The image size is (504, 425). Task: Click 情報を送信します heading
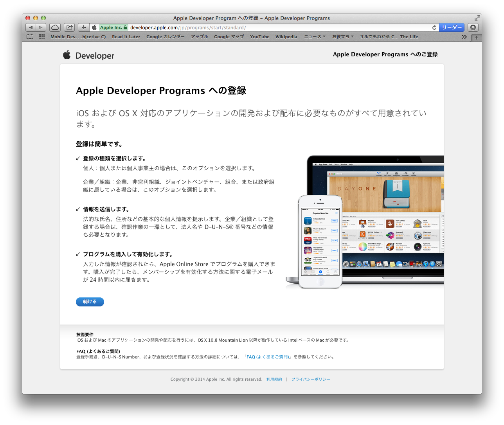(106, 209)
